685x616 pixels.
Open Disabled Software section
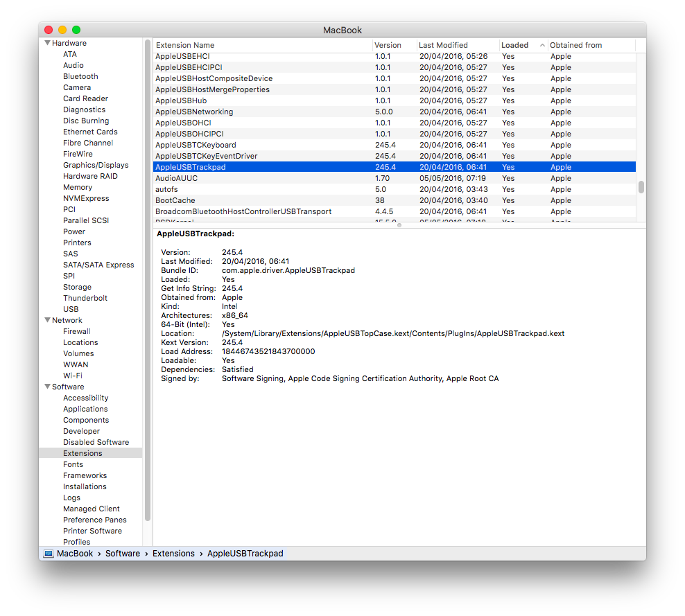tap(96, 442)
